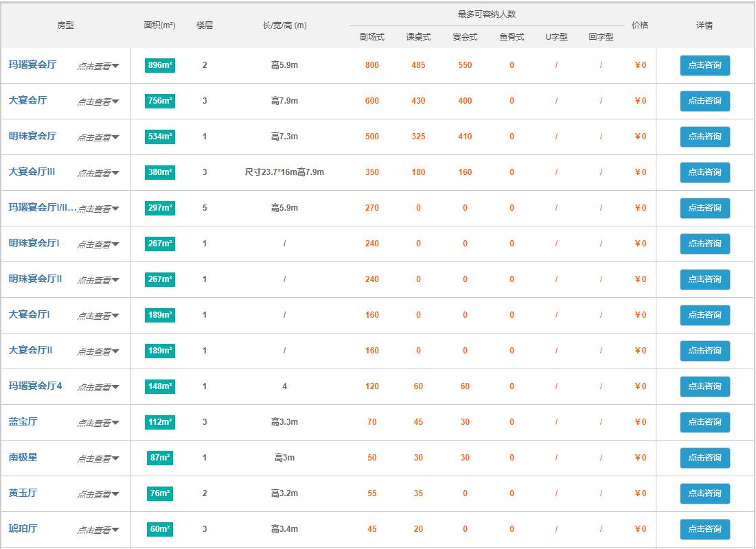
Task: Open 黄玉厅 room link
Action: [23, 493]
